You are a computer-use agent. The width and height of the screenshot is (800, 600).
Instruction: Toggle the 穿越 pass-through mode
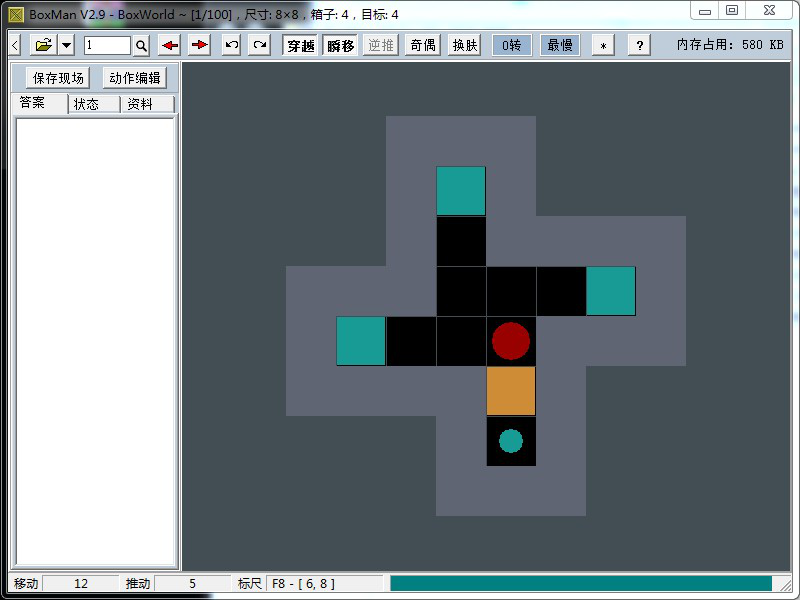300,45
